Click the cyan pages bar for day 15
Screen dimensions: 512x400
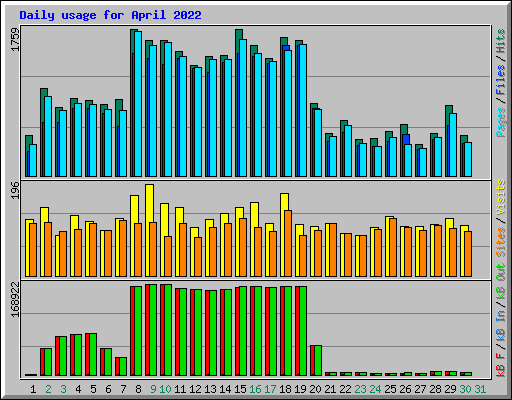pyautogui.click(x=243, y=108)
